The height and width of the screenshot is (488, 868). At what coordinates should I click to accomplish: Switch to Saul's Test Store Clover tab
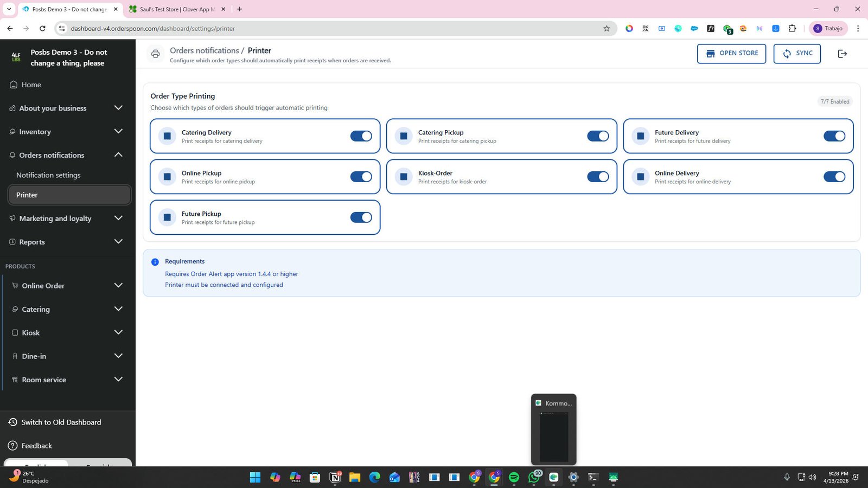[x=177, y=9]
